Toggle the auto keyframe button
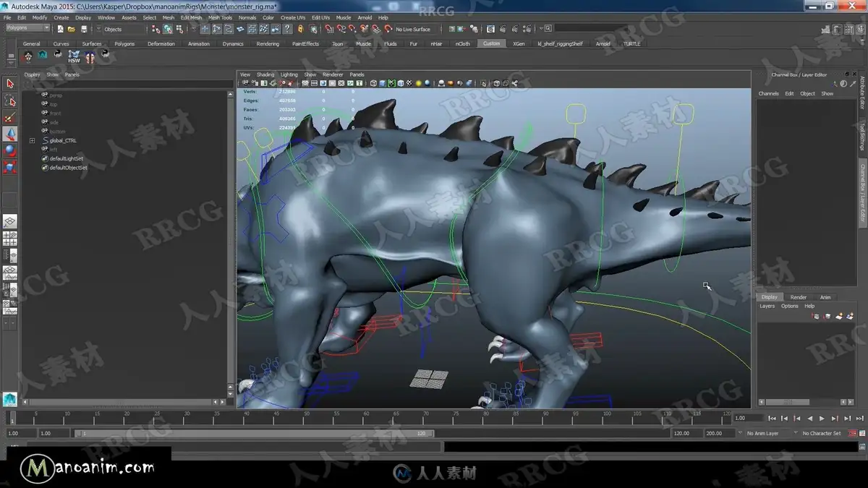 (x=851, y=433)
